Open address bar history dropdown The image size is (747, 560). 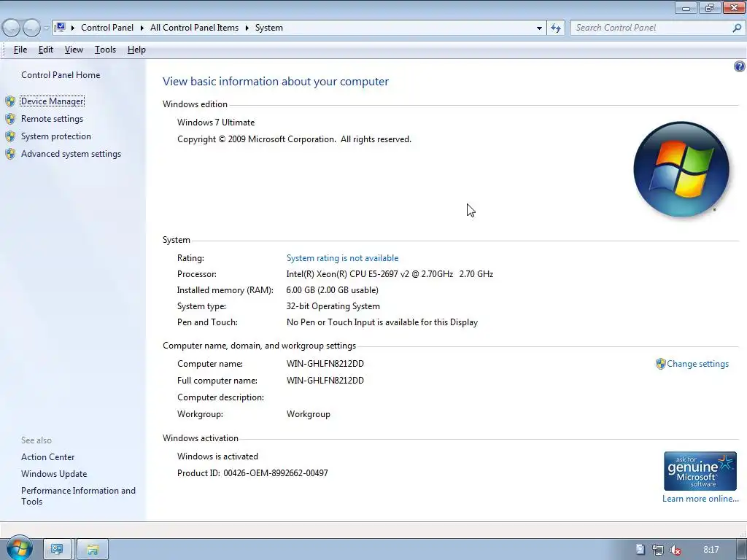[539, 28]
